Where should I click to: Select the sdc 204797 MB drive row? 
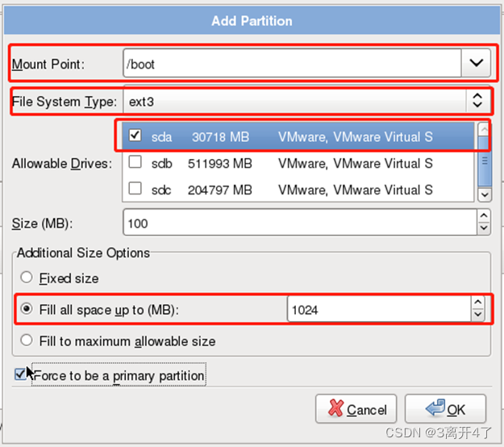tap(298, 190)
